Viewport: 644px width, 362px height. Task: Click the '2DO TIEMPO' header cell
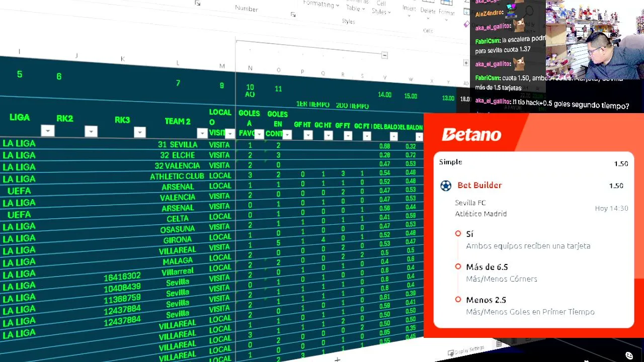(352, 106)
